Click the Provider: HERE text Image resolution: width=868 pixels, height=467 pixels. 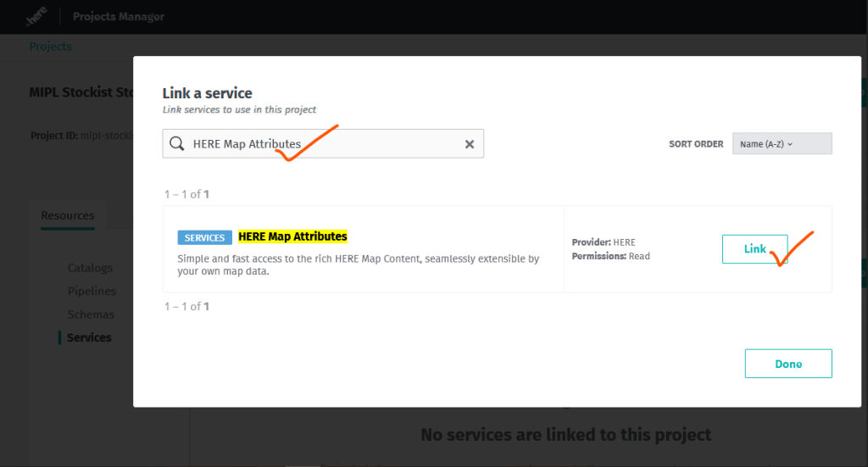(604, 242)
